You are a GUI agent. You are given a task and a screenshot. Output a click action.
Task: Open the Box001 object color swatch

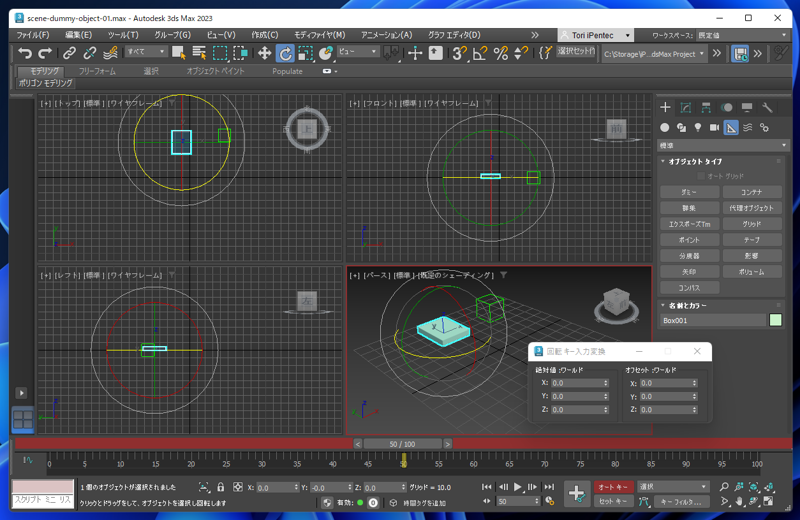[775, 321]
